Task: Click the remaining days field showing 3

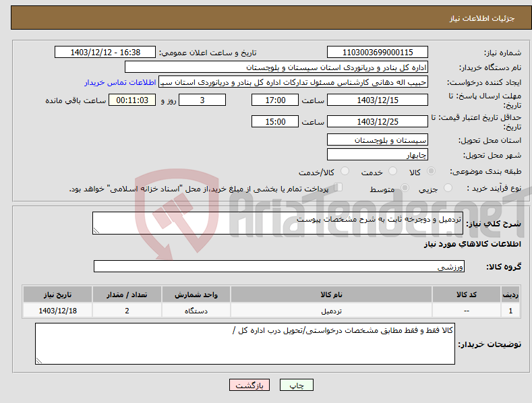Action: (202, 100)
